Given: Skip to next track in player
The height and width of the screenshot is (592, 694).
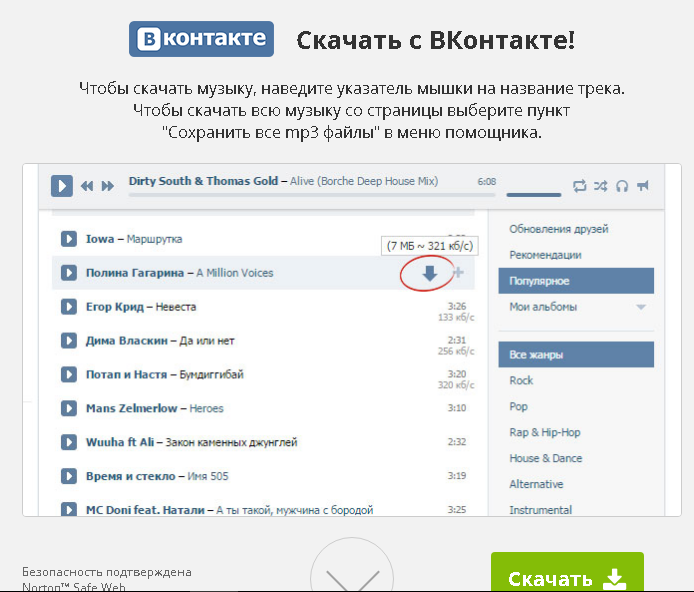Looking at the screenshot, I should point(108,186).
